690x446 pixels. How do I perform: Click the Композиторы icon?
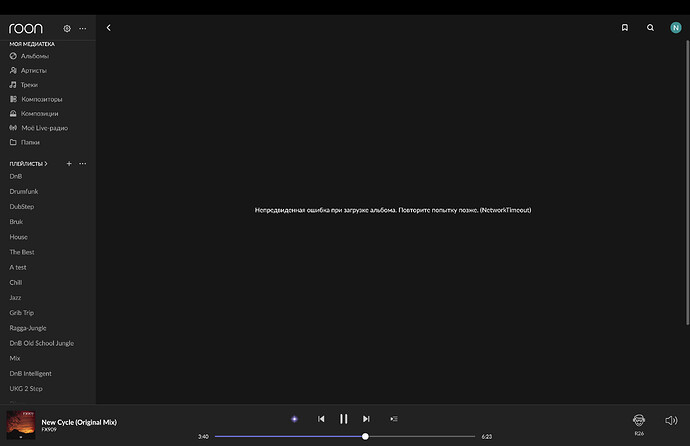click(13, 99)
